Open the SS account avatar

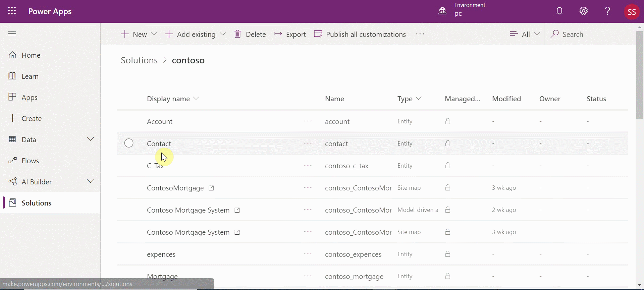coord(632,12)
